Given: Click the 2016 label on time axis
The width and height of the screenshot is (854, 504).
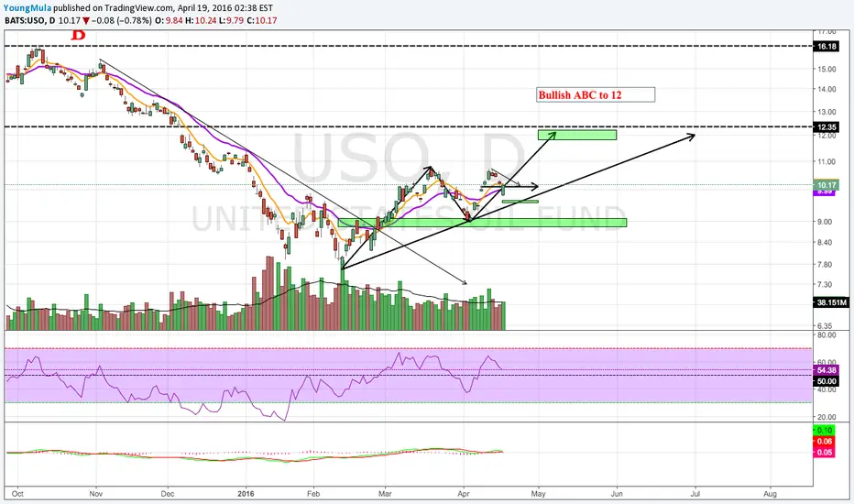Looking at the screenshot, I should (x=246, y=494).
